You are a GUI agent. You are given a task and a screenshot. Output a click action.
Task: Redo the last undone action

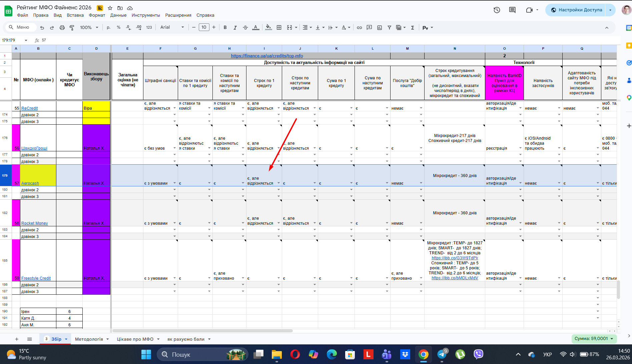pyautogui.click(x=52, y=28)
